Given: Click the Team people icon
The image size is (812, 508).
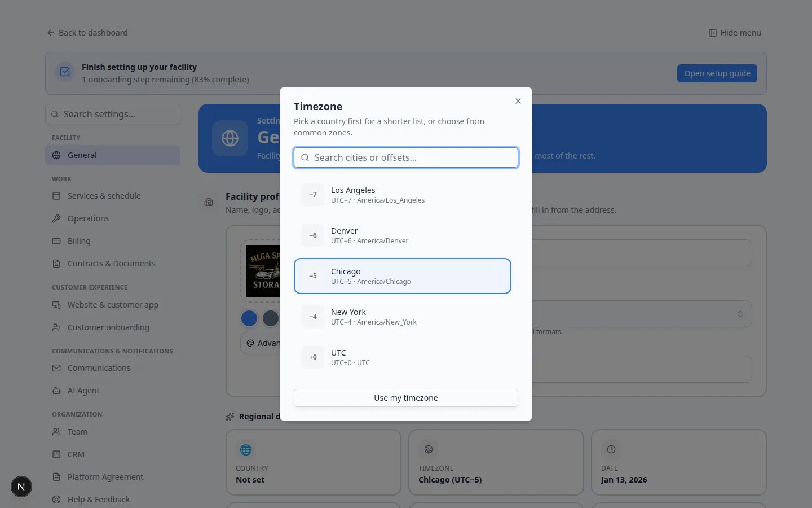Looking at the screenshot, I should tap(56, 432).
